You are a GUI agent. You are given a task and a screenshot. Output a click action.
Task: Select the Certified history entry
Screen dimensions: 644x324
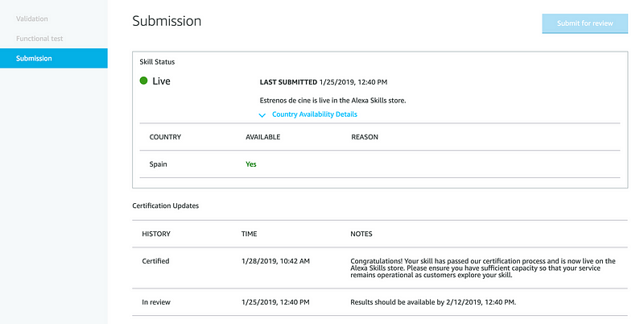(x=155, y=261)
